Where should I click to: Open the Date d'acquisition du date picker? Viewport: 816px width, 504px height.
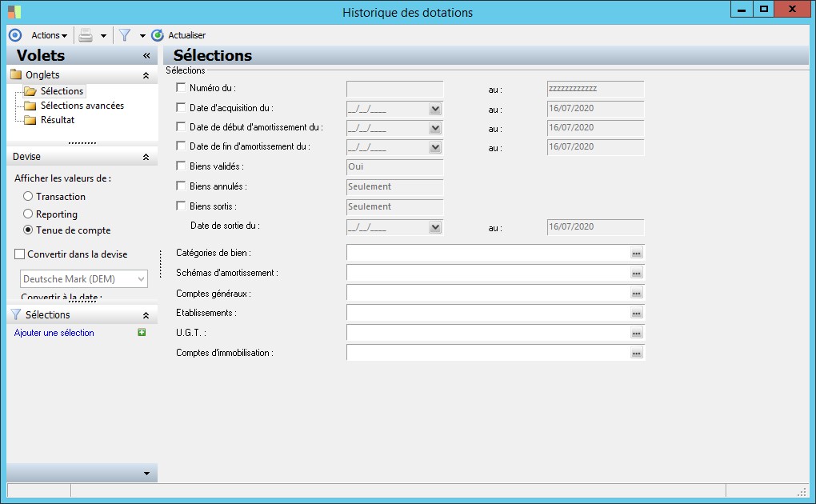pos(435,109)
